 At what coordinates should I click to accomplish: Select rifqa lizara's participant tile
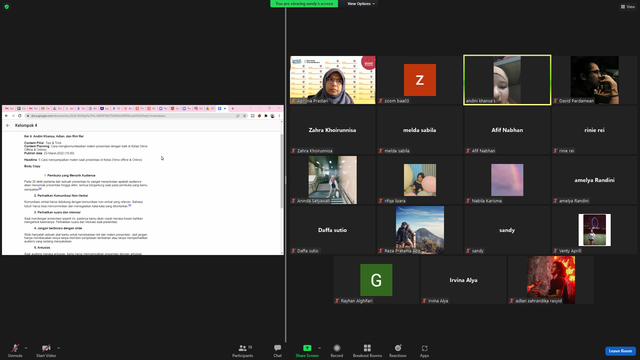point(420,180)
